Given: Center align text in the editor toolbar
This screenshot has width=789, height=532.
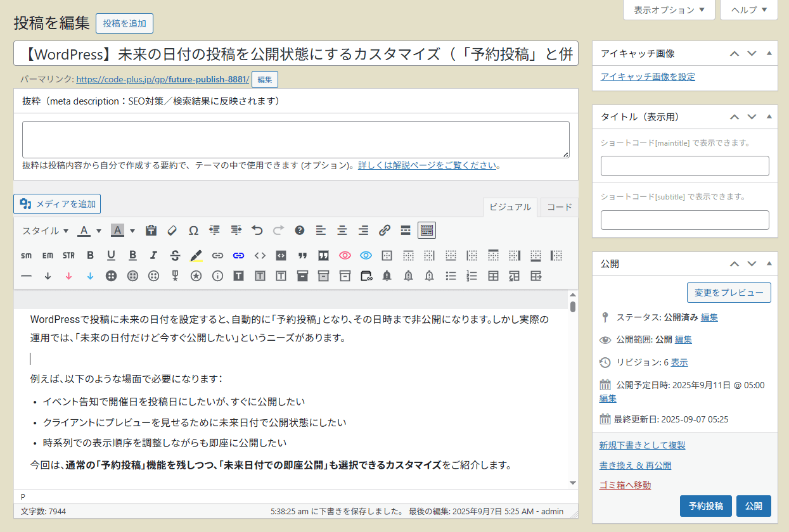Looking at the screenshot, I should coord(342,231).
